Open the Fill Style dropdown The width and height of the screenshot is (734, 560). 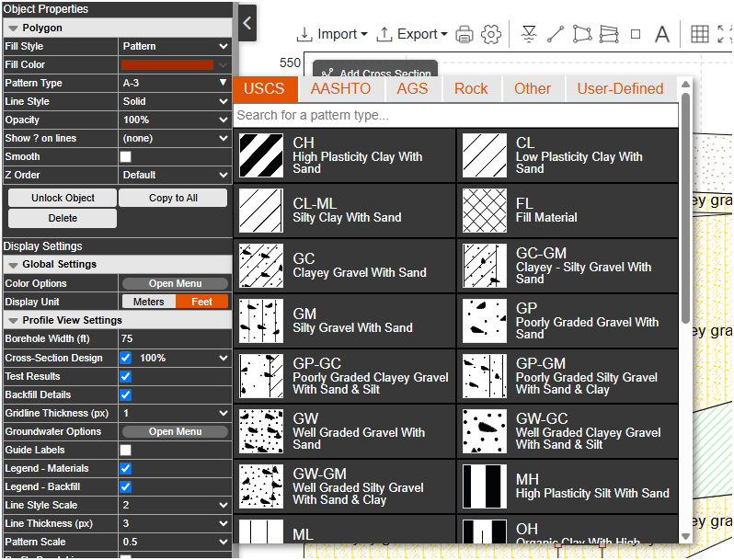click(175, 46)
